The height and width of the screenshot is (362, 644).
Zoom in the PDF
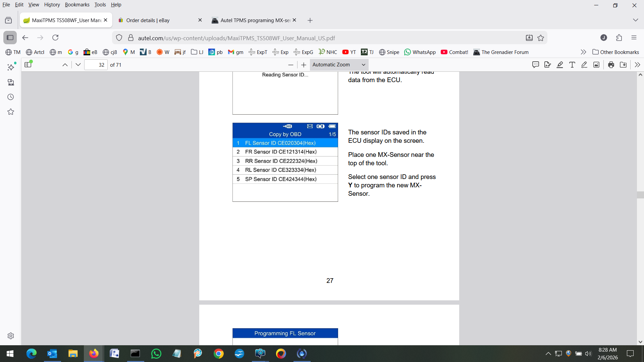click(x=304, y=65)
